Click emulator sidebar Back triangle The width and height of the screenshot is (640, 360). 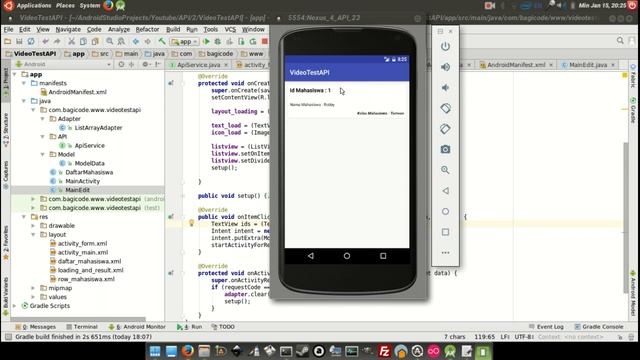pyautogui.click(x=445, y=191)
